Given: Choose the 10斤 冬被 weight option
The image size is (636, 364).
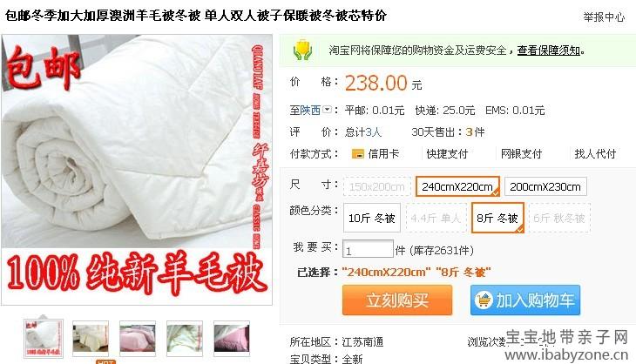Looking at the screenshot, I should (x=372, y=218).
